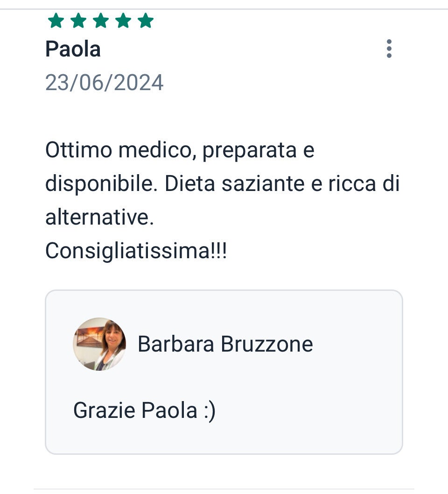Open Barbara Bruzzone's name in the reply
This screenshot has height=494, width=448.
[x=225, y=345]
